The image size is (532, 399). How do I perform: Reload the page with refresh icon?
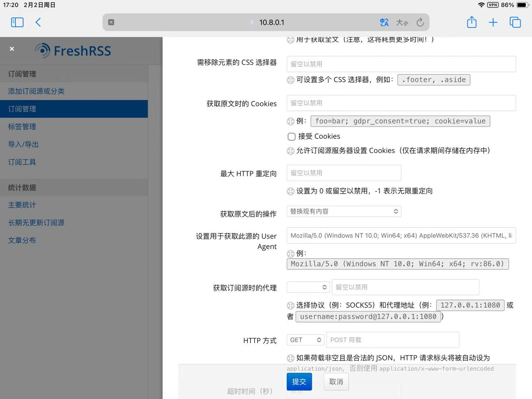[420, 22]
